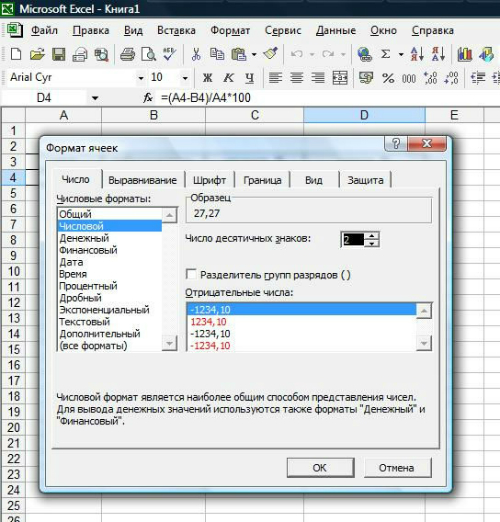Viewport: 500px width, 522px height.
Task: Increase decimal places with up spinner
Action: click(372, 236)
